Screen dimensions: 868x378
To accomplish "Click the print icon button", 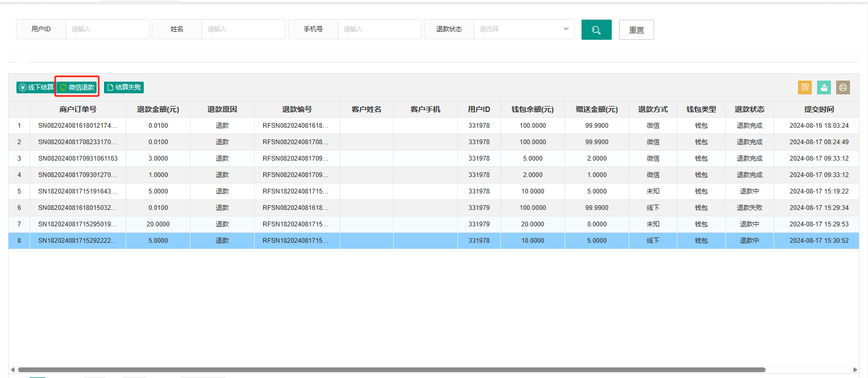I will point(843,87).
